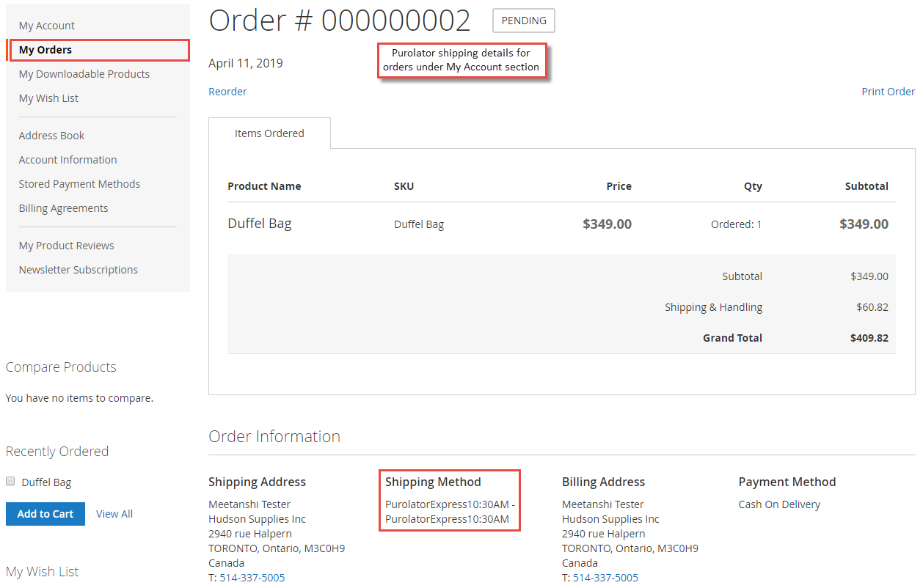View Stored Payment Methods
The height and width of the screenshot is (588, 923).
[79, 184]
